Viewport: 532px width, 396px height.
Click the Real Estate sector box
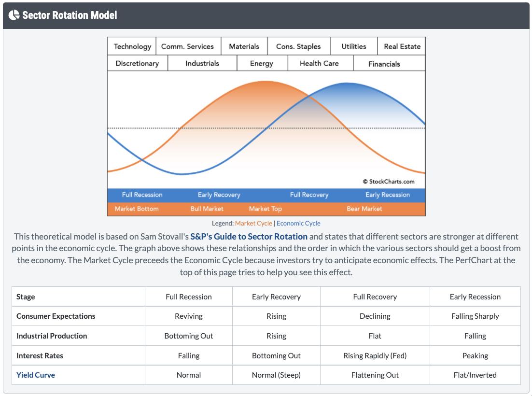click(402, 47)
